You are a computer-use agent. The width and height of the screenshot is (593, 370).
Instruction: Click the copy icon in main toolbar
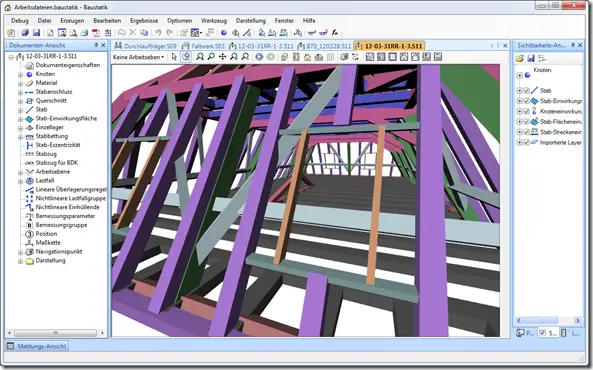[x=144, y=33]
